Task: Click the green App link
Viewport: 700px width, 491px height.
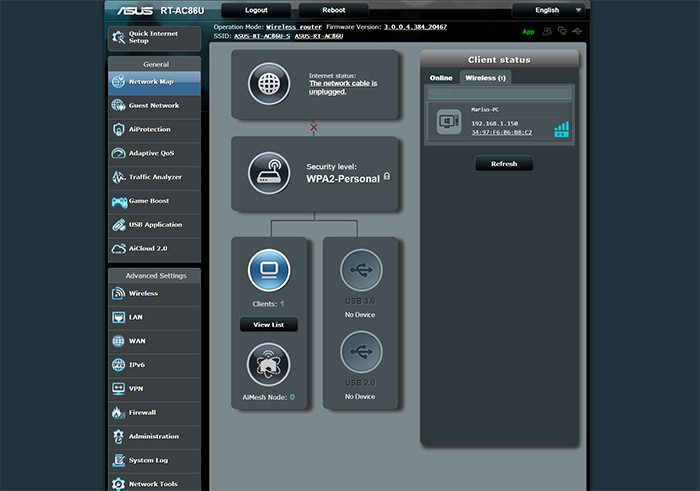Action: click(x=528, y=32)
